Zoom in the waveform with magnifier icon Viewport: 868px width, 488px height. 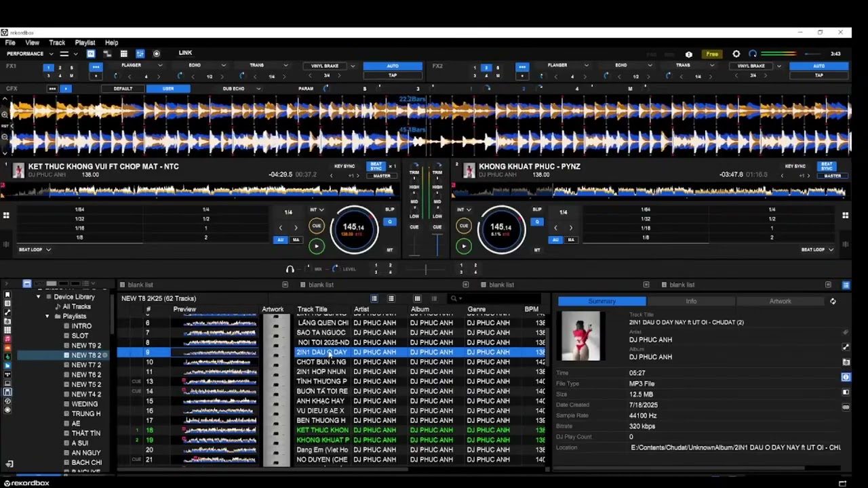[x=5, y=115]
